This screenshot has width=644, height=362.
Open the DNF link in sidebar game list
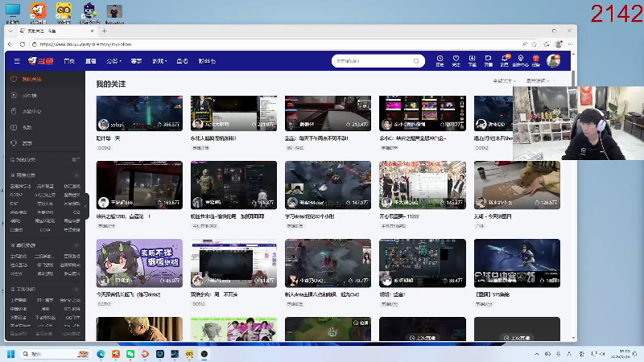coord(14,204)
